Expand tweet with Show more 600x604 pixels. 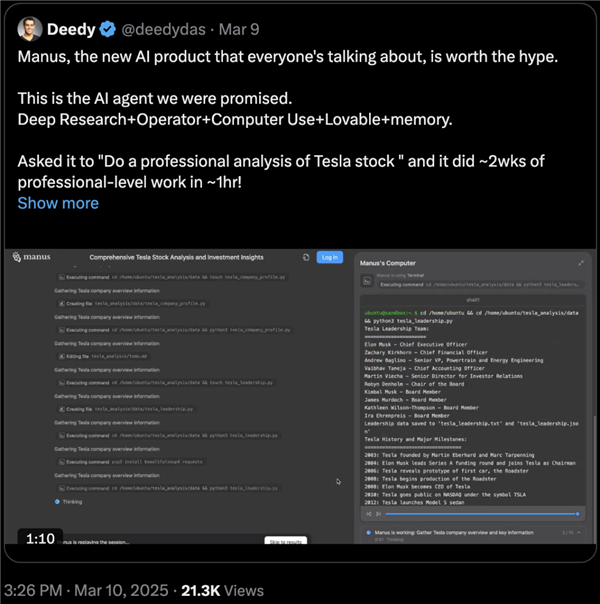(x=58, y=203)
